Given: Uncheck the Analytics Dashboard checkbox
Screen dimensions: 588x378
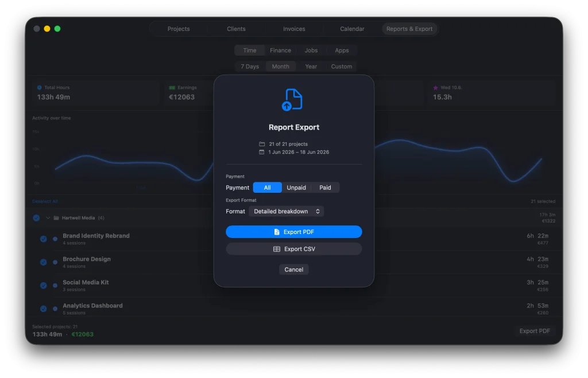Looking at the screenshot, I should pos(44,309).
